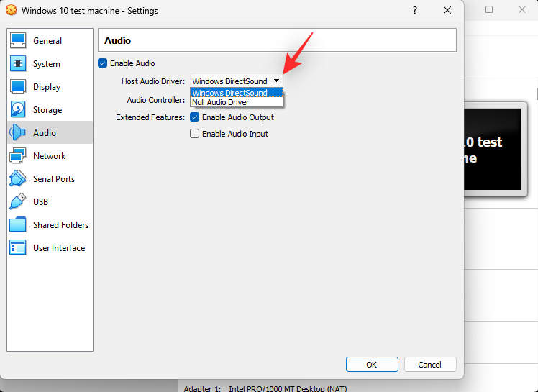This screenshot has height=392, width=538.
Task: Uncheck Enable Audio Output
Action: (x=194, y=117)
